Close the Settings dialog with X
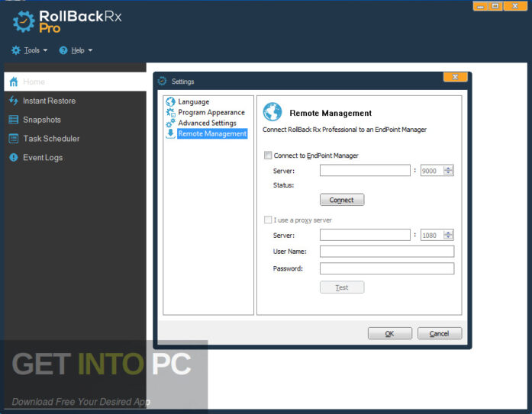Image resolution: width=532 pixels, height=414 pixels. [x=456, y=77]
